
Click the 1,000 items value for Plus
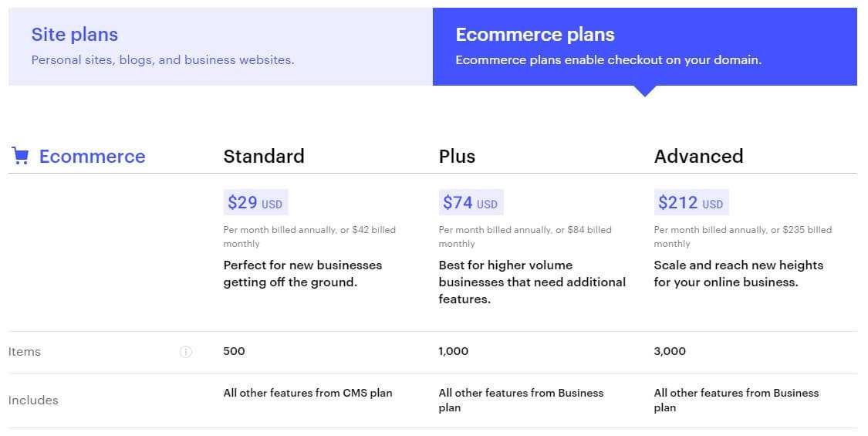454,351
